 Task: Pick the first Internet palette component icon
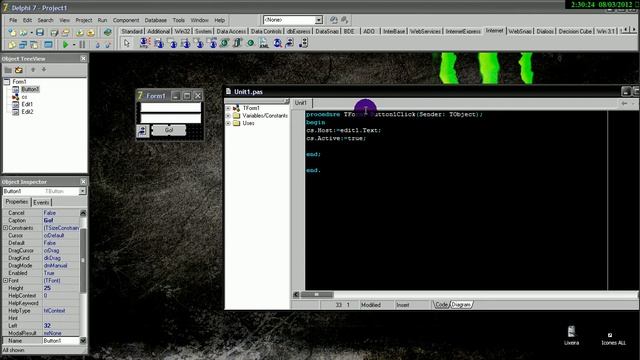point(144,43)
